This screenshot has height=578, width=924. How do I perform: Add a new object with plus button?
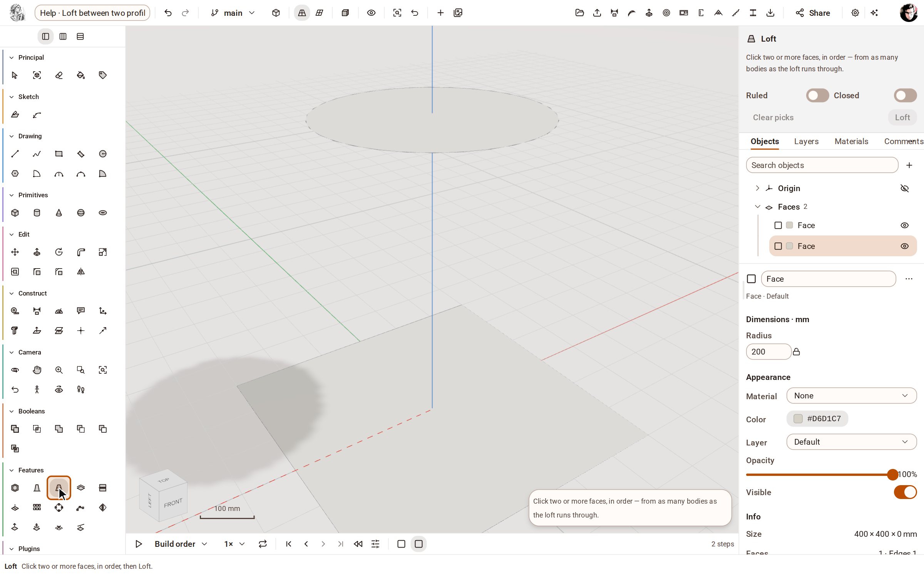[x=909, y=165]
